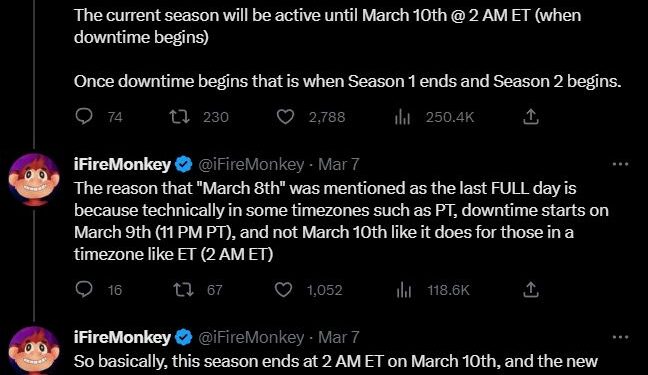This screenshot has height=375, width=648.
Task: View analytics showing 118.6K views
Action: (404, 290)
